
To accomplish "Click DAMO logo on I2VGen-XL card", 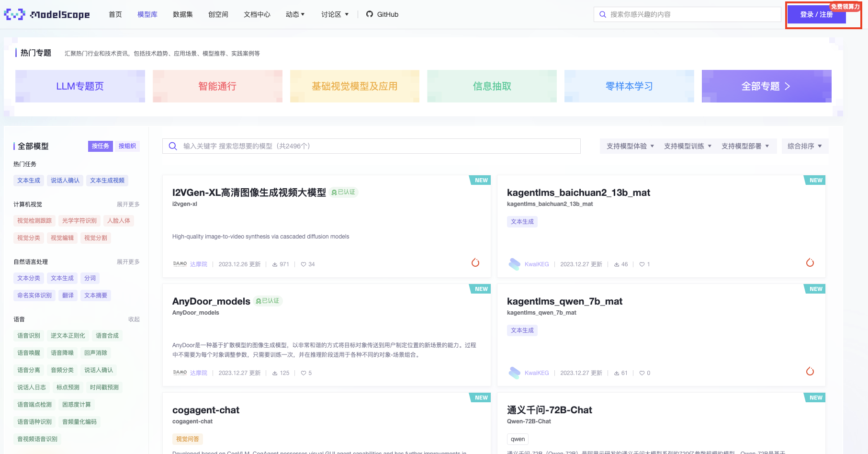I will pyautogui.click(x=180, y=264).
